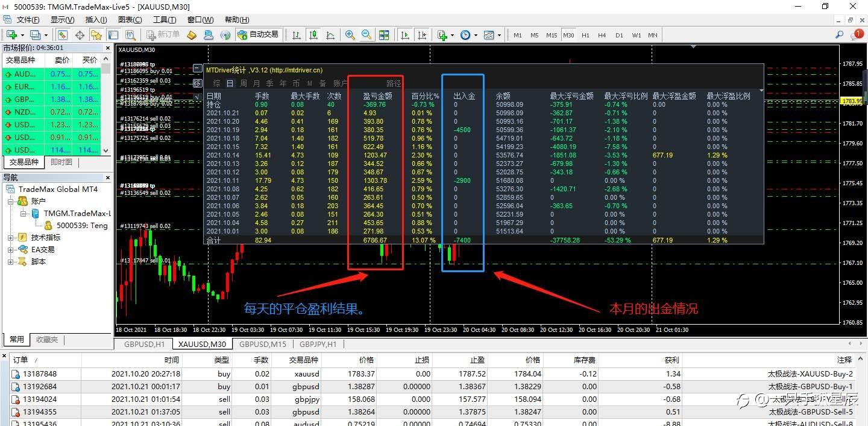Toggle the Strategy Tester icon

click(x=130, y=35)
